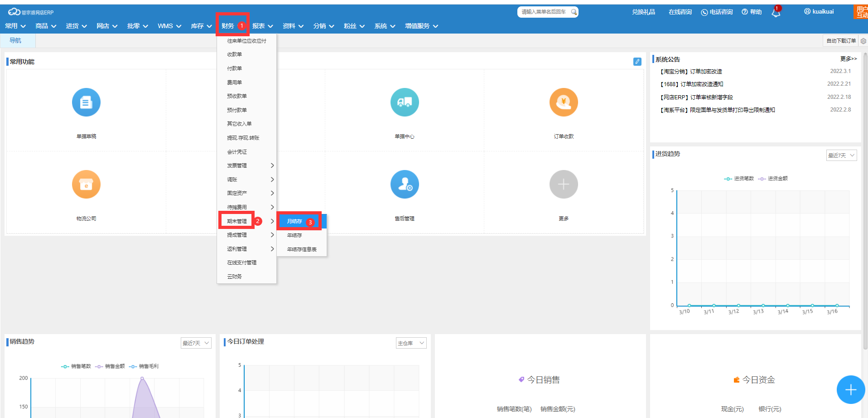The height and width of the screenshot is (418, 868).
Task: Click the gray plus 更多 icon
Action: tap(564, 185)
